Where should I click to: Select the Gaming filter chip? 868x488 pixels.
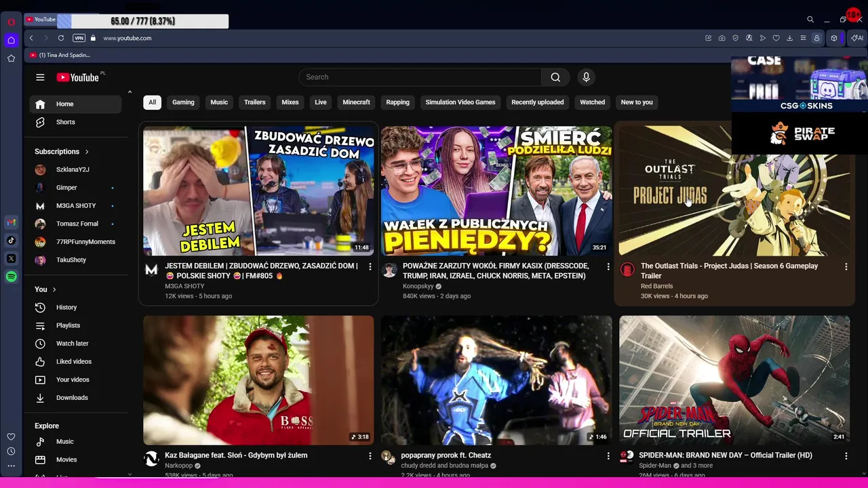183,102
